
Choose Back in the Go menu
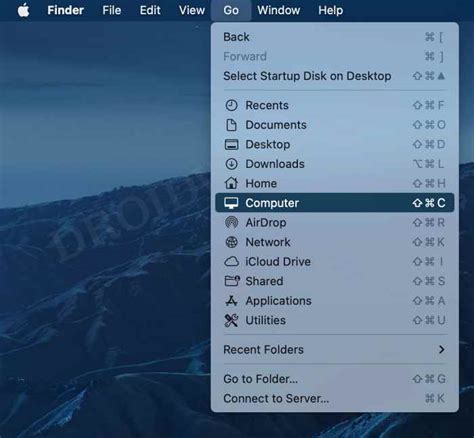[335, 37]
